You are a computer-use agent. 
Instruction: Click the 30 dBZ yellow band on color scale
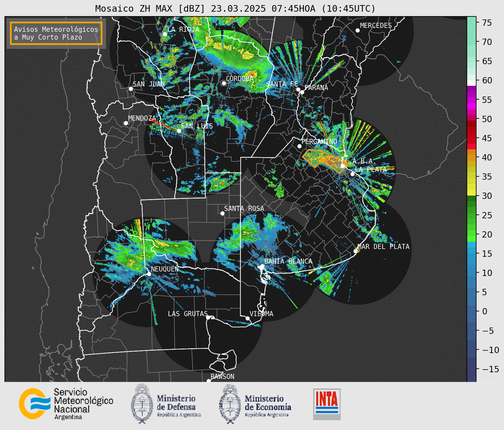[471, 193]
